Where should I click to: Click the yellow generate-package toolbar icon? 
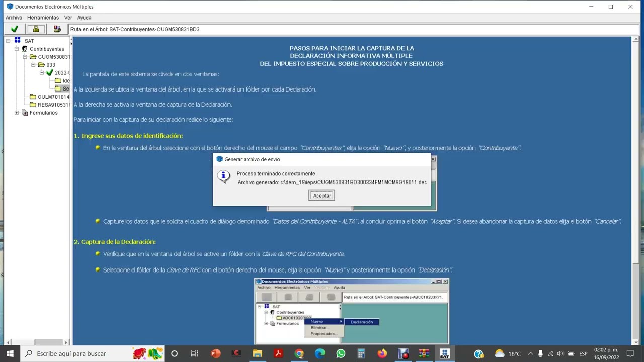(36, 29)
